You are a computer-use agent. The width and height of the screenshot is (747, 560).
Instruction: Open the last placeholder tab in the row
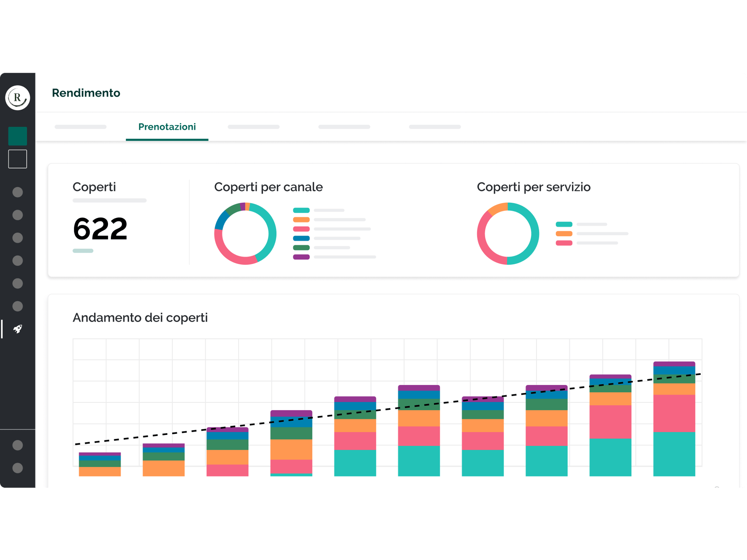[x=435, y=127]
